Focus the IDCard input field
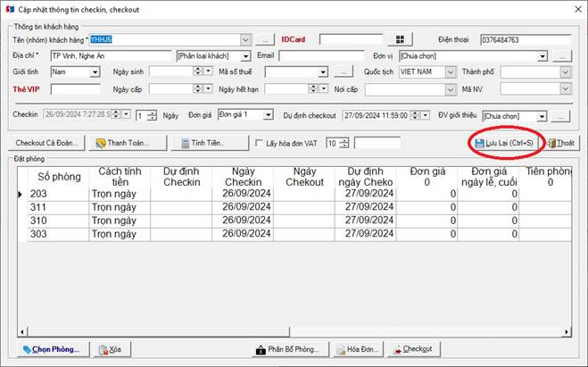The image size is (588, 367). [x=351, y=40]
